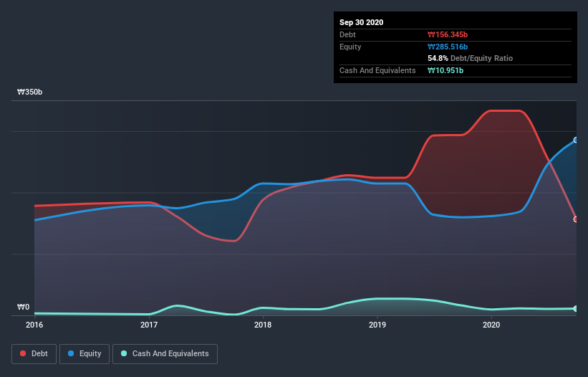The height and width of the screenshot is (377, 588).
Task: Click the Equity row label in tooltip
Action: [x=350, y=47]
